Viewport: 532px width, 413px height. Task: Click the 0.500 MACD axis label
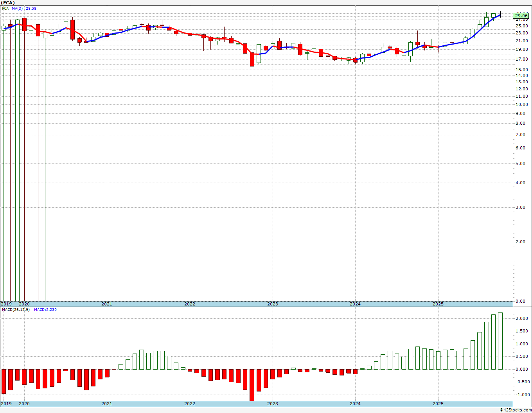coord(521,357)
